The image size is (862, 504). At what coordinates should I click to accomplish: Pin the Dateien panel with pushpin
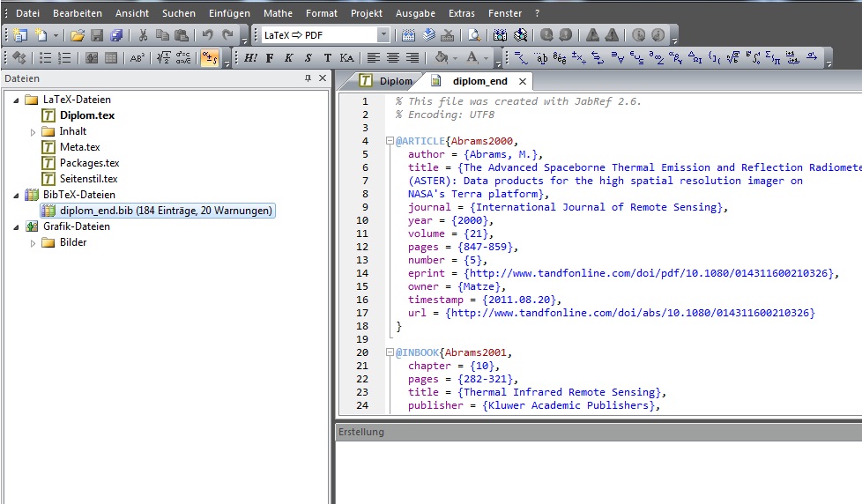[x=308, y=78]
